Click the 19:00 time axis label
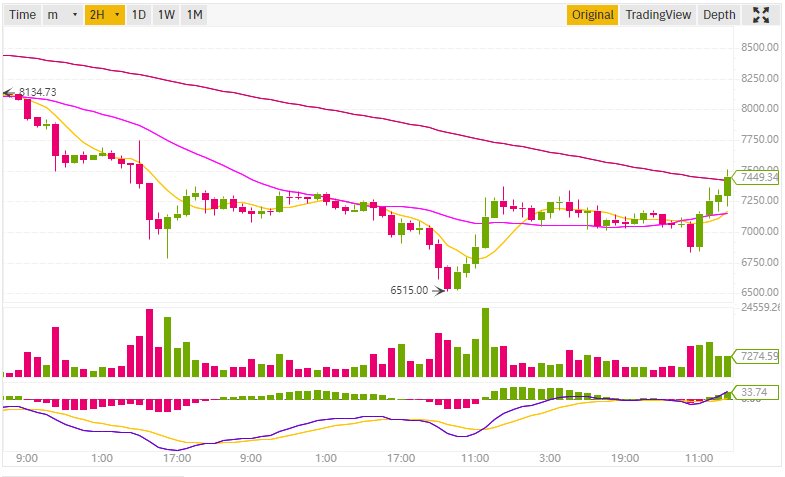 point(624,458)
